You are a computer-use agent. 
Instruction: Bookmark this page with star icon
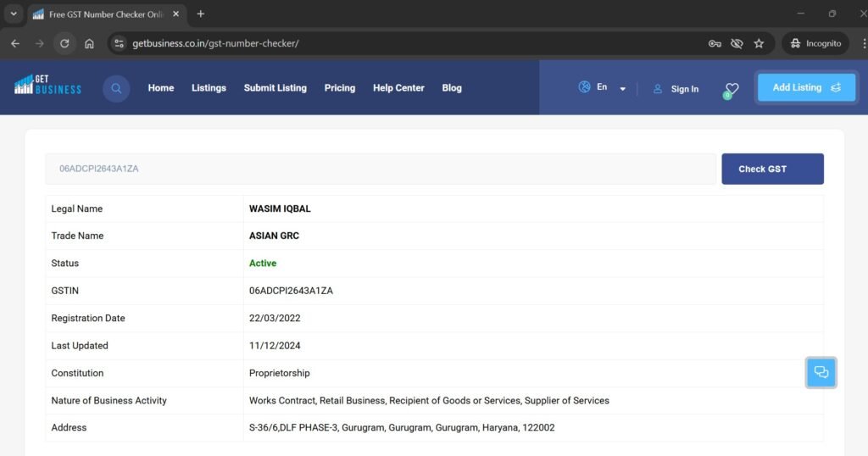[759, 43]
